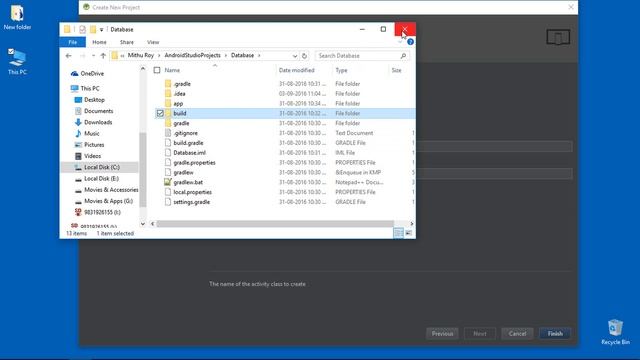The width and height of the screenshot is (640, 360).
Task: Open the address bar history dropdown
Action: 295,56
